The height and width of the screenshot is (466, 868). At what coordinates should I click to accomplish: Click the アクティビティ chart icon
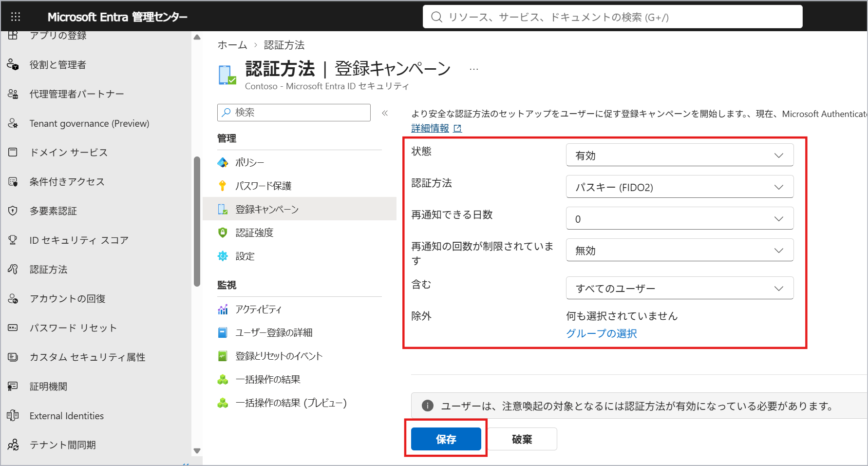coord(223,309)
